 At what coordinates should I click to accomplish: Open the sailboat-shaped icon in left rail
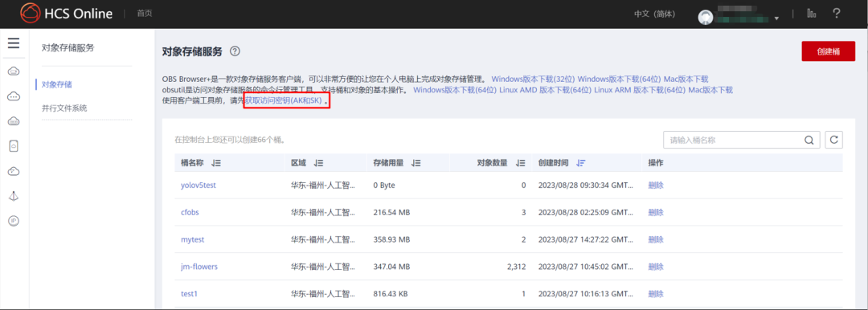[14, 196]
